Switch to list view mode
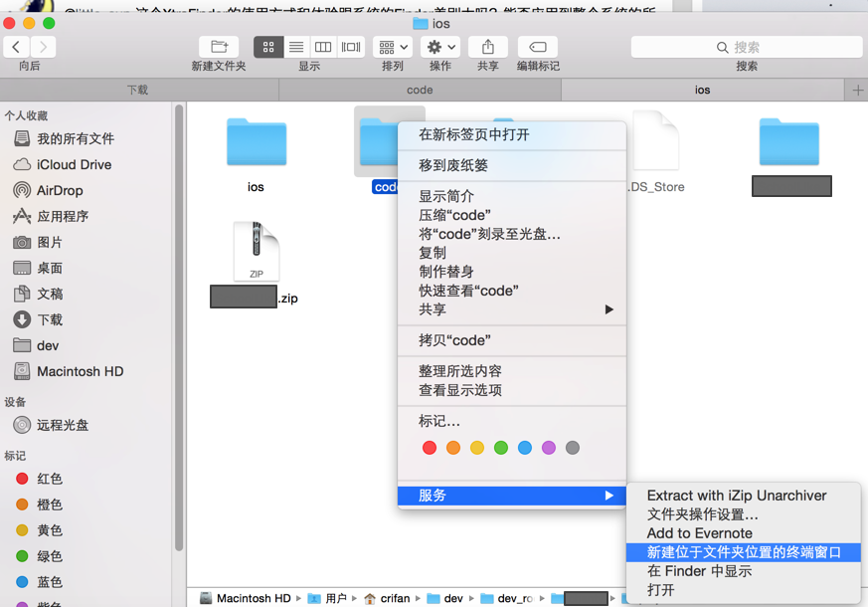Screen dimensions: 868x607 (x=296, y=47)
